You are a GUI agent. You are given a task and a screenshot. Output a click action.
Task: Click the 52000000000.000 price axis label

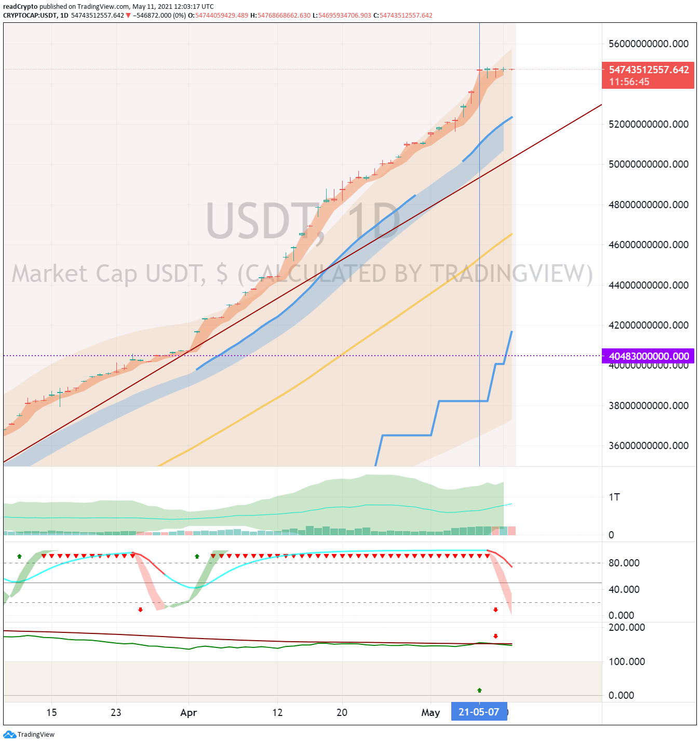point(649,124)
